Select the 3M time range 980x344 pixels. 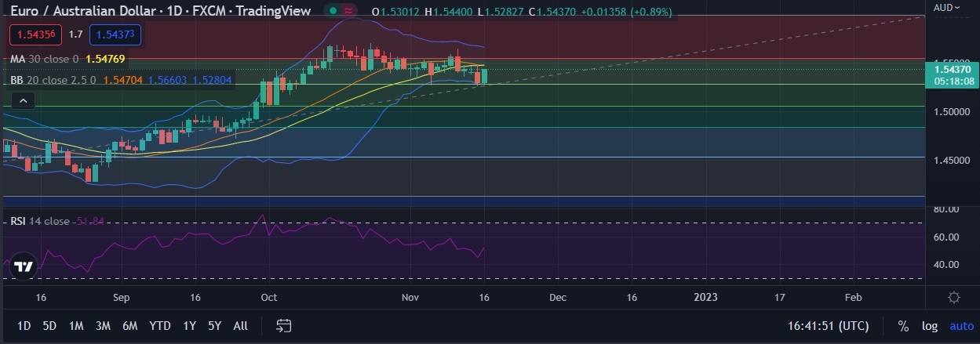(x=103, y=325)
